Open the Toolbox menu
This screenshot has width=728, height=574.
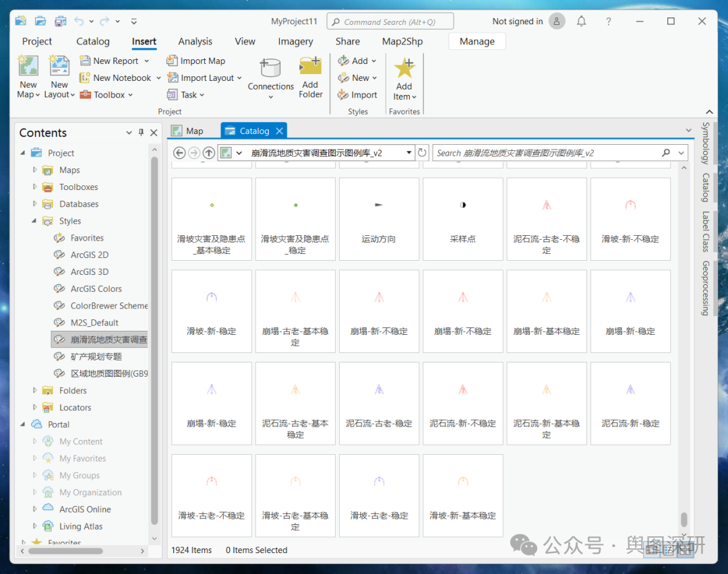[x=107, y=95]
